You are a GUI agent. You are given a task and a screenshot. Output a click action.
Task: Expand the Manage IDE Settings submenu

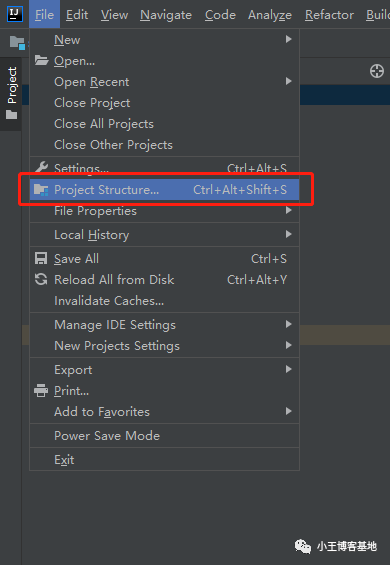(164, 325)
